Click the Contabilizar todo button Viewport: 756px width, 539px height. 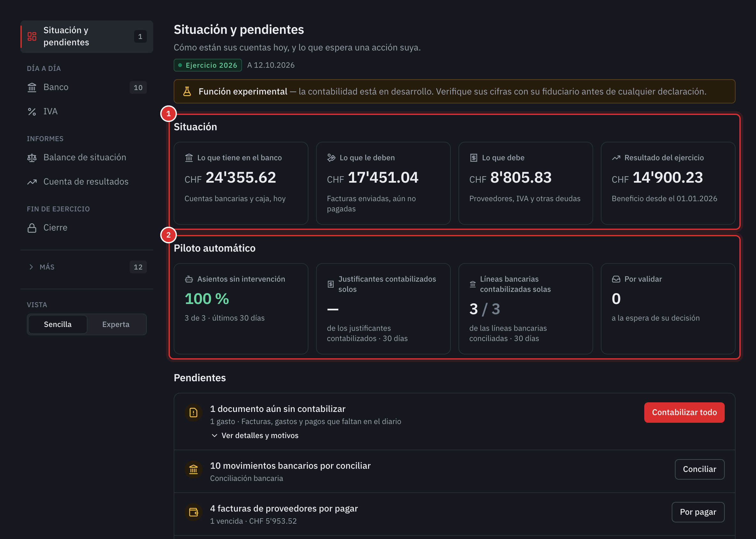pyautogui.click(x=684, y=413)
